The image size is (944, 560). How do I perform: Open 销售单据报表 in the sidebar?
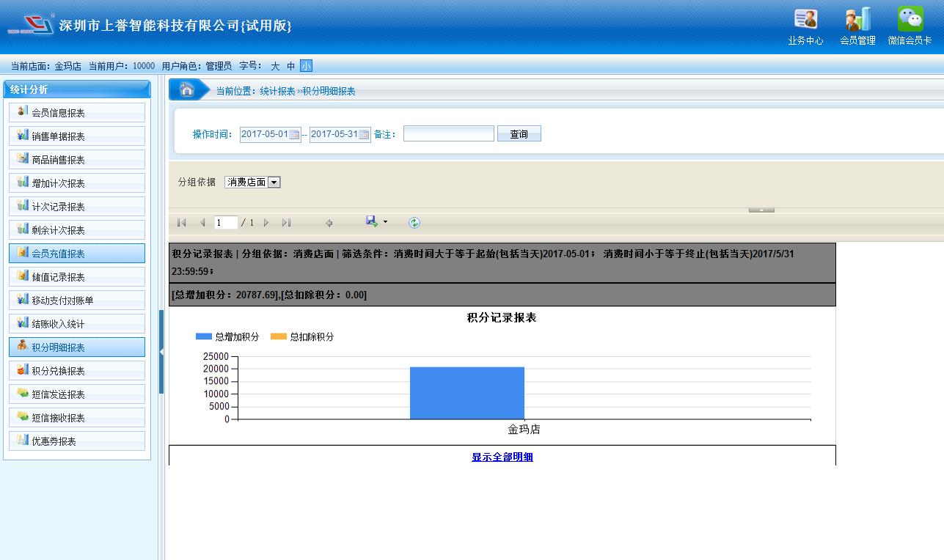pos(77,136)
